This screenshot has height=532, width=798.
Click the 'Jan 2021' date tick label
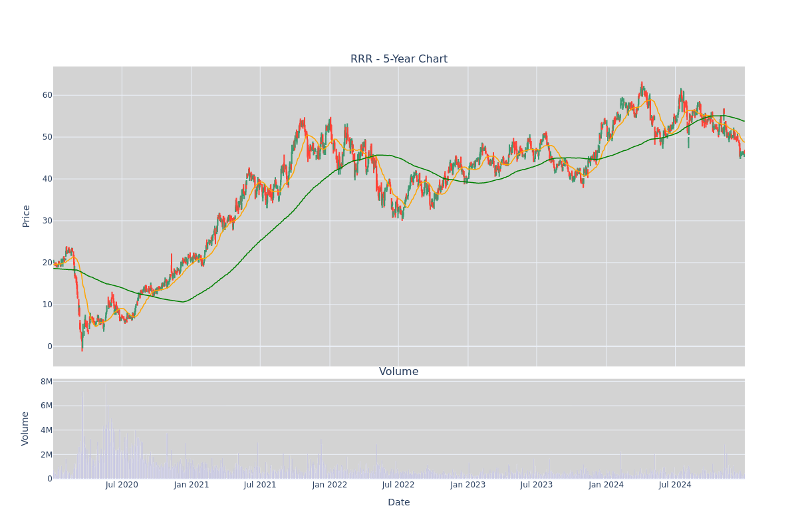click(x=192, y=485)
